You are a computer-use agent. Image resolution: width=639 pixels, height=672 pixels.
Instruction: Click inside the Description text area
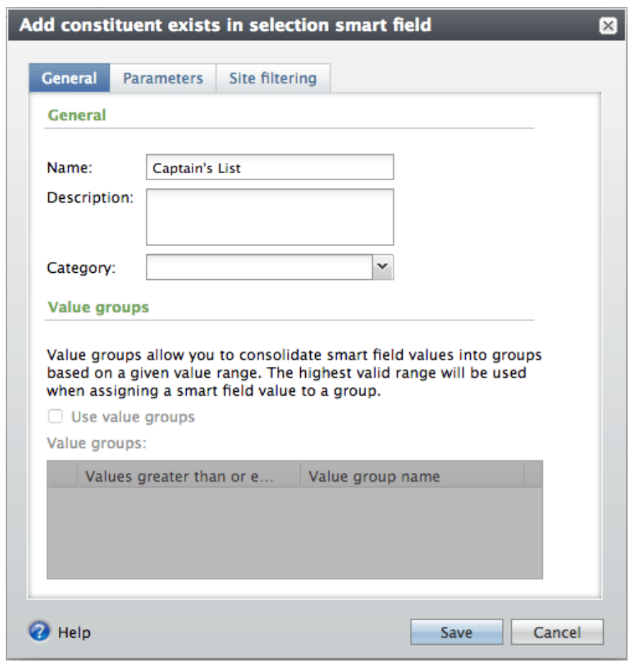coord(270,218)
